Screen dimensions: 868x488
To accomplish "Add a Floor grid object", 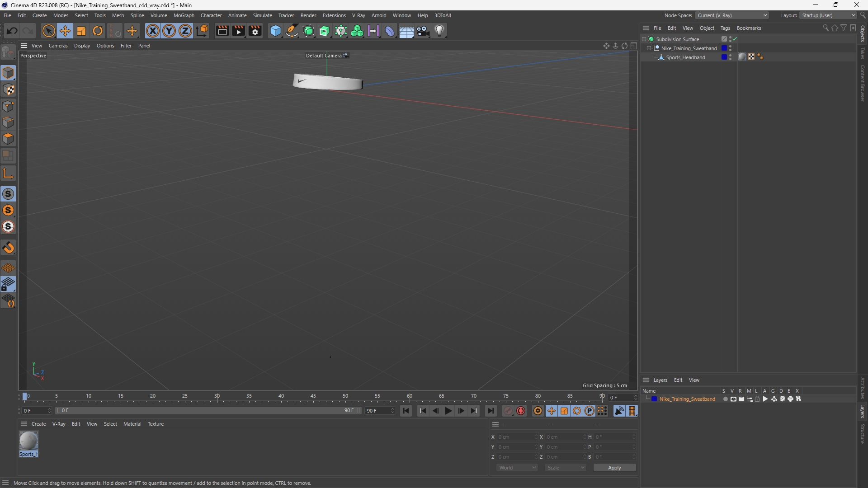I will click(406, 31).
